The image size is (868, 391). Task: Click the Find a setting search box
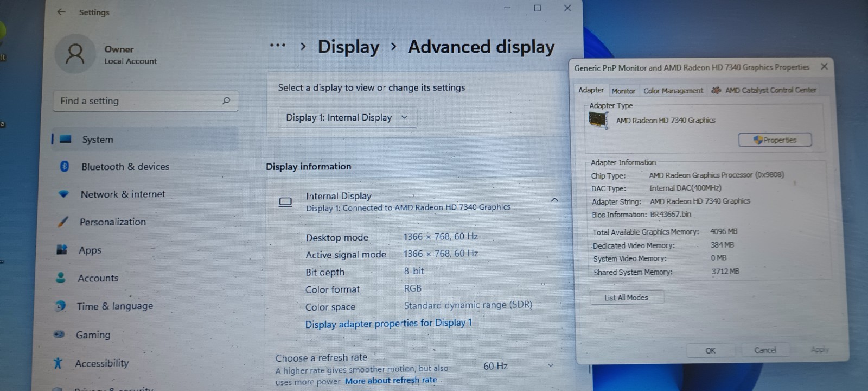click(145, 100)
